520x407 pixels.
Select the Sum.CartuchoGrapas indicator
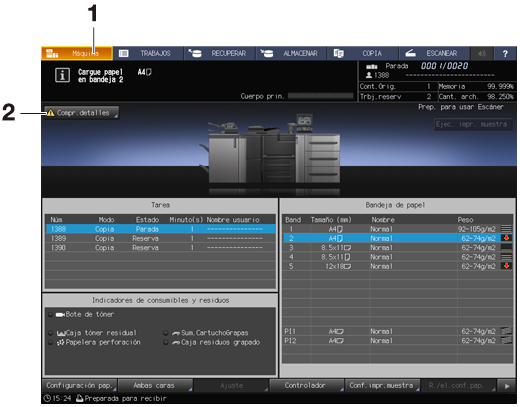pyautogui.click(x=206, y=333)
